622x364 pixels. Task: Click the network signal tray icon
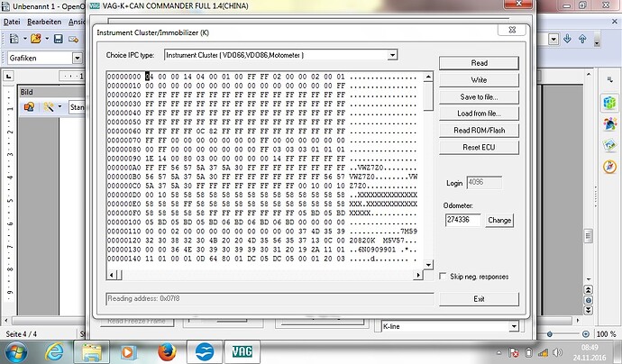(x=543, y=352)
